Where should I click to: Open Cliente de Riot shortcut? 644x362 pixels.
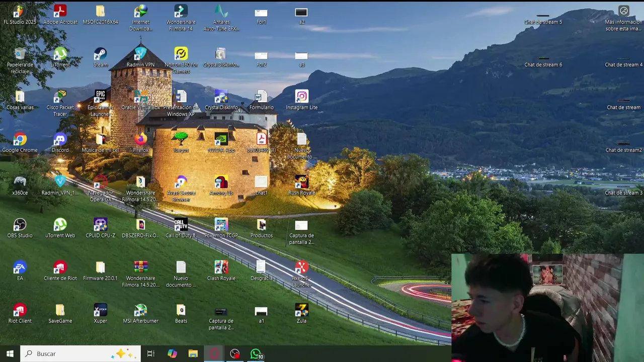pos(60,267)
